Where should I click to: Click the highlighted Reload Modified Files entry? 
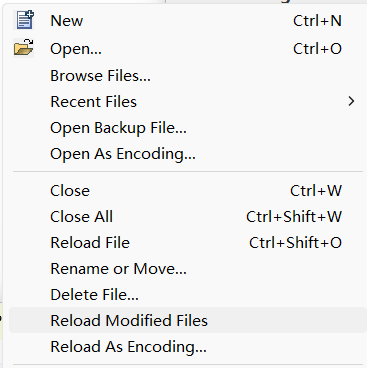click(188, 321)
